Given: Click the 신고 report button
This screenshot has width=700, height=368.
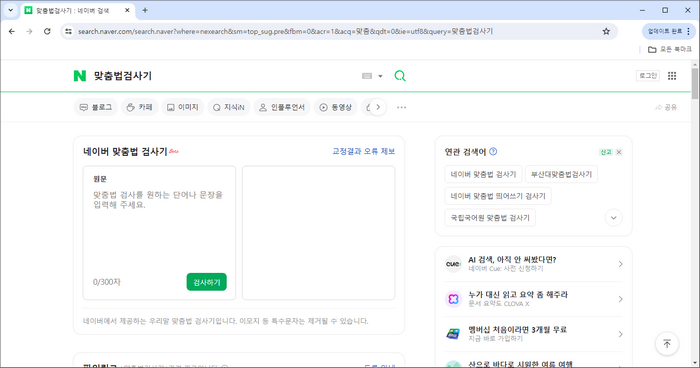Looking at the screenshot, I should pyautogui.click(x=605, y=152).
